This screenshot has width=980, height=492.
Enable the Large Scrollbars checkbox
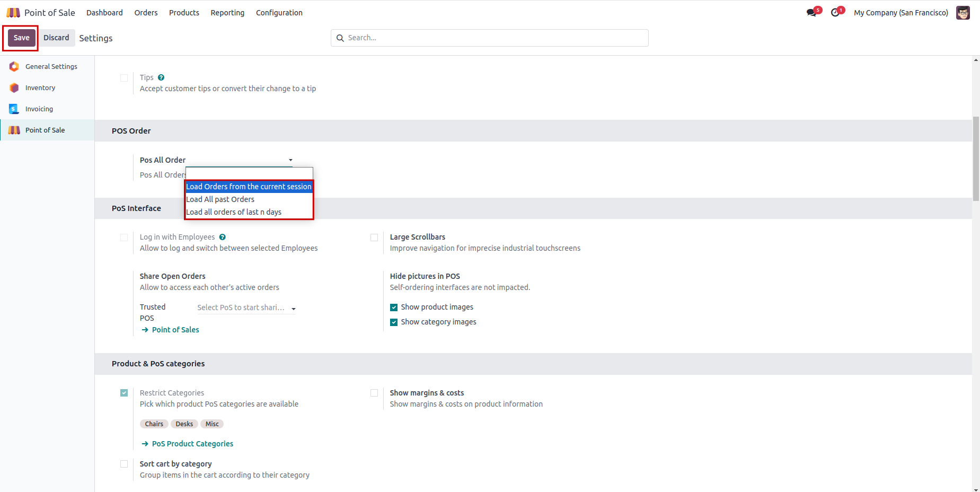(374, 238)
